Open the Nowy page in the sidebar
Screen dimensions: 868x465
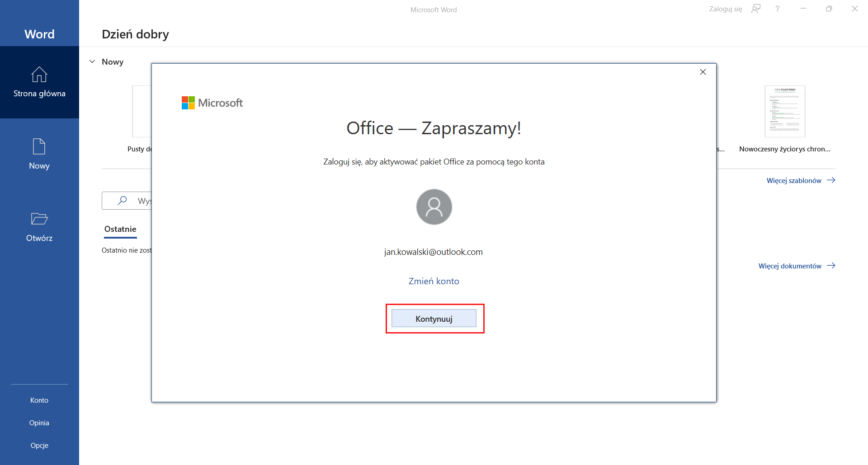point(39,155)
